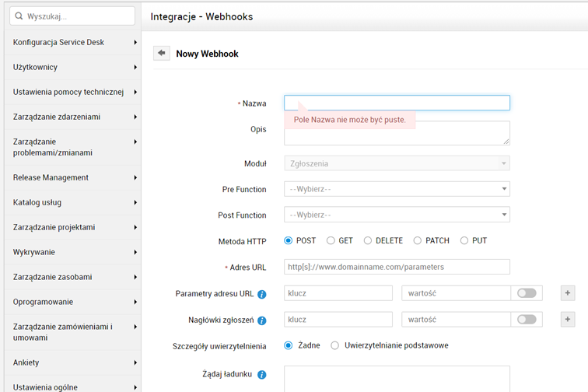Open the Moduł dropdown
Viewport: 588px width, 392px height.
coord(397,163)
